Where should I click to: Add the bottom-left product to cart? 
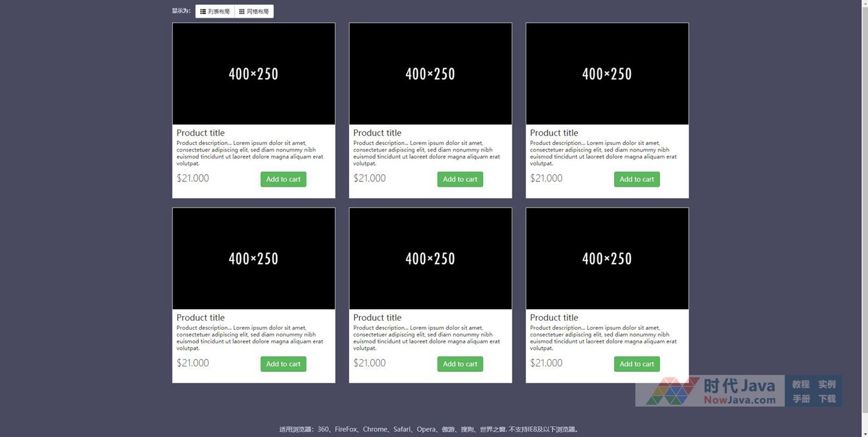tap(283, 364)
